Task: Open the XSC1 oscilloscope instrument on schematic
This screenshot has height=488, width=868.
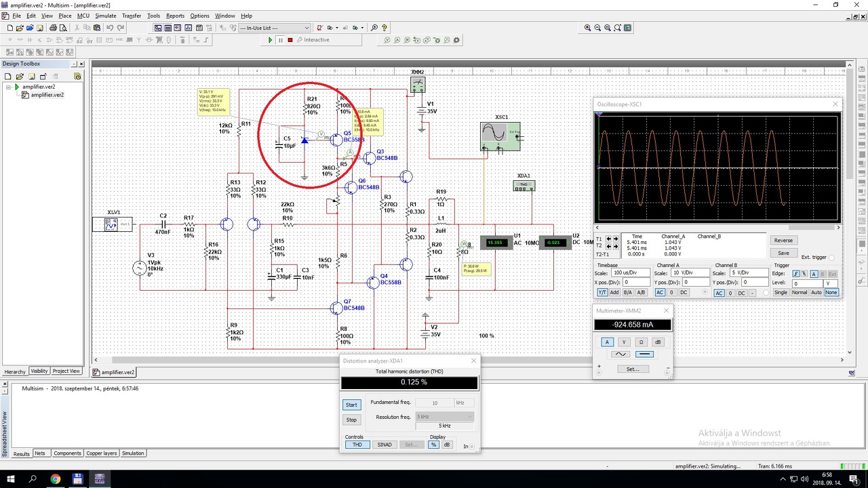Action: click(500, 136)
